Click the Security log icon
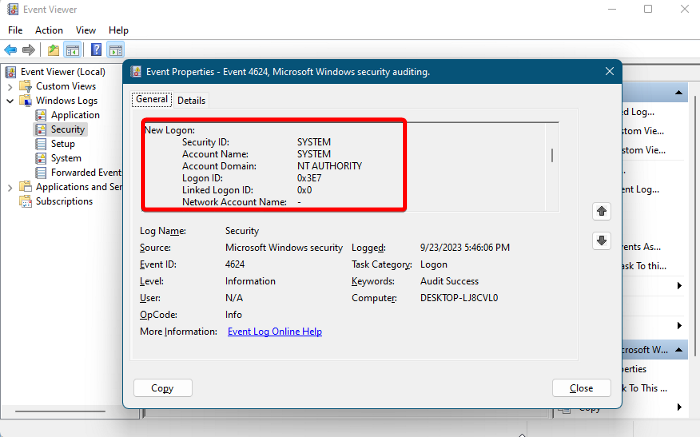 coord(41,129)
